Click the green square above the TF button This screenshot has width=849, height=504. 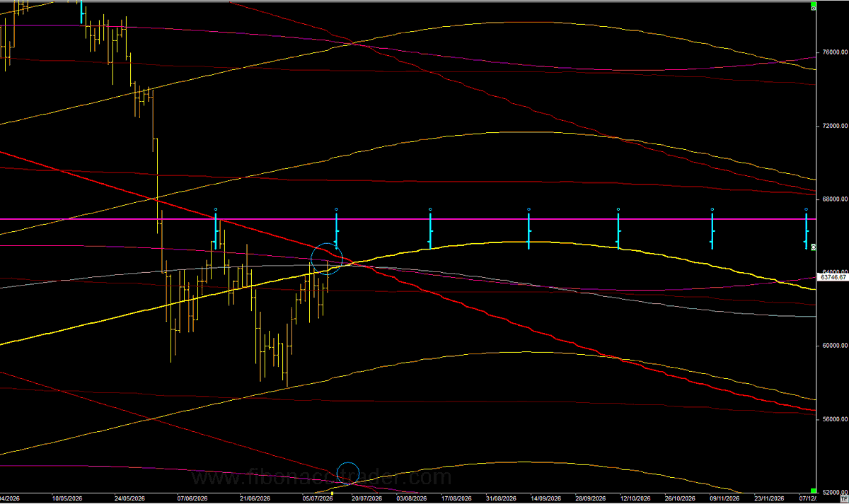pyautogui.click(x=814, y=490)
